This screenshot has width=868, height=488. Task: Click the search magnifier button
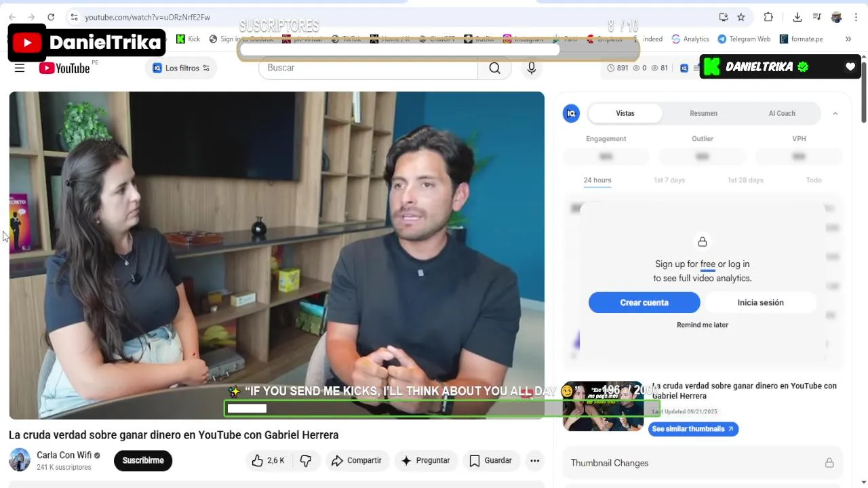495,68
